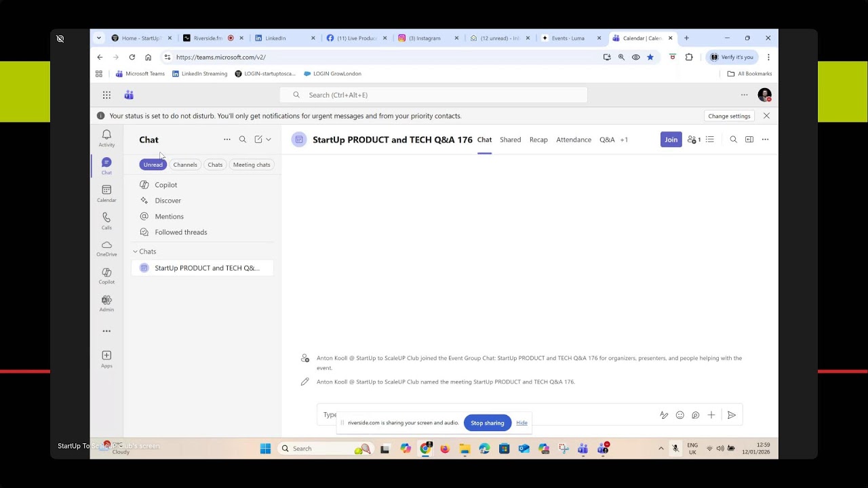Reload the Teams page

tap(132, 57)
